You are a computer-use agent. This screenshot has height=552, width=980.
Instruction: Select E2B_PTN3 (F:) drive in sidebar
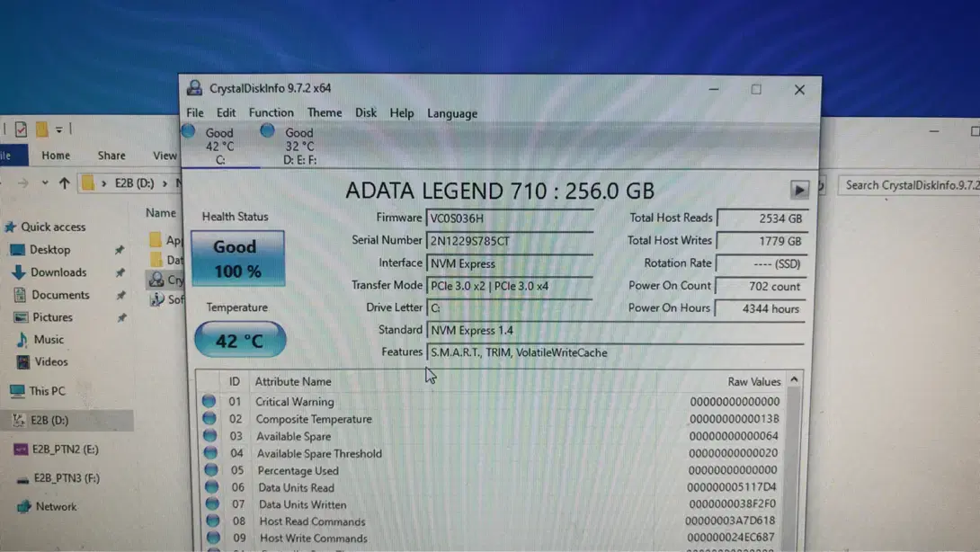pos(58,477)
